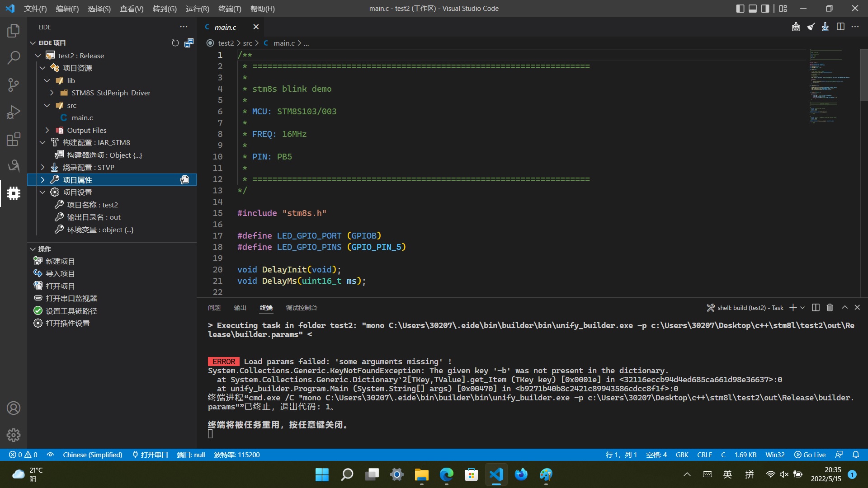Screen dimensions: 868x488
Task: Collapse the test2 : Release project node
Action: coord(38,56)
